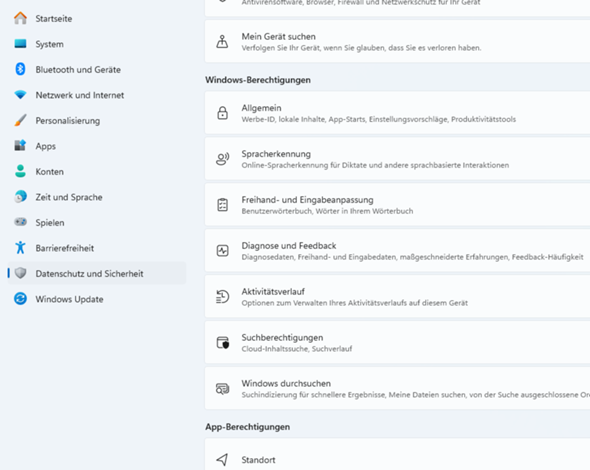Click the Barrierefreiheit accessibility figure icon

pyautogui.click(x=20, y=248)
